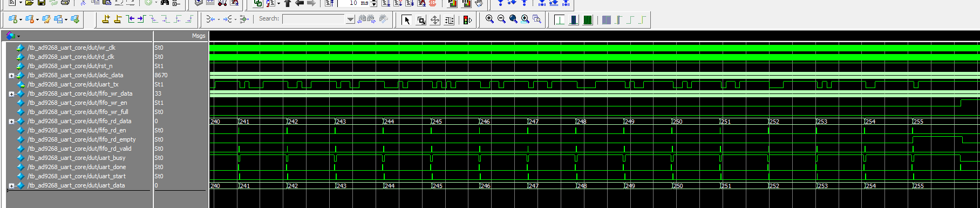Click the blue wave icon with green arrow
Image resolution: width=980 pixels, height=208 pixels.
75,19
